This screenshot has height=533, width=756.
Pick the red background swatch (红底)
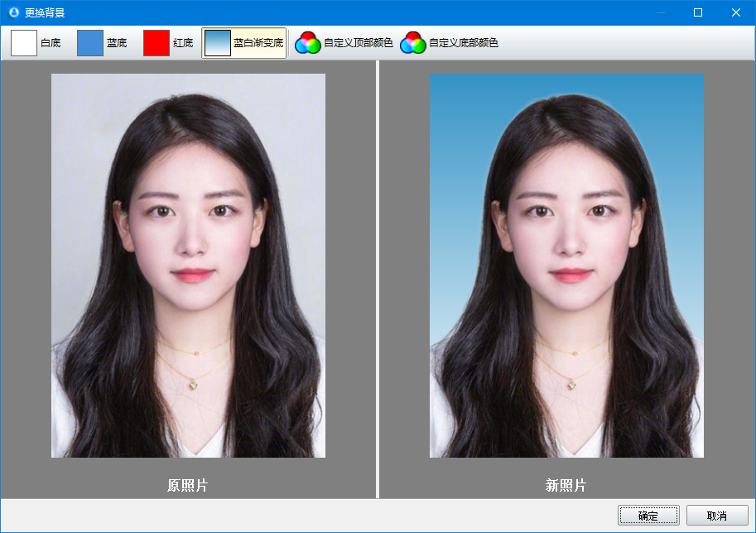point(168,43)
